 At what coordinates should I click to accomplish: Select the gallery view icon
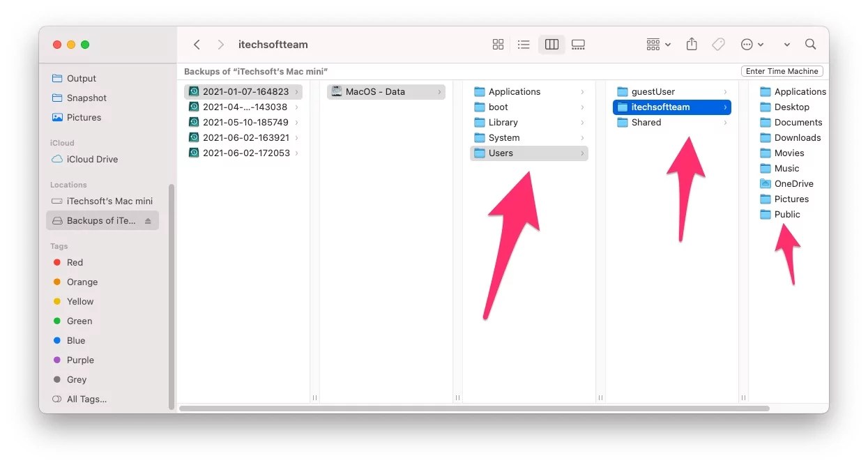tap(578, 44)
